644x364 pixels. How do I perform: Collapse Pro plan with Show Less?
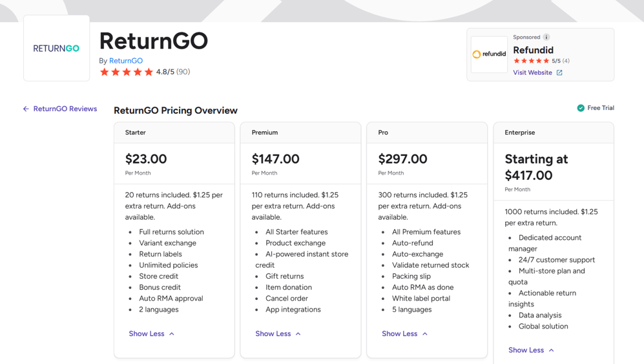(x=404, y=334)
